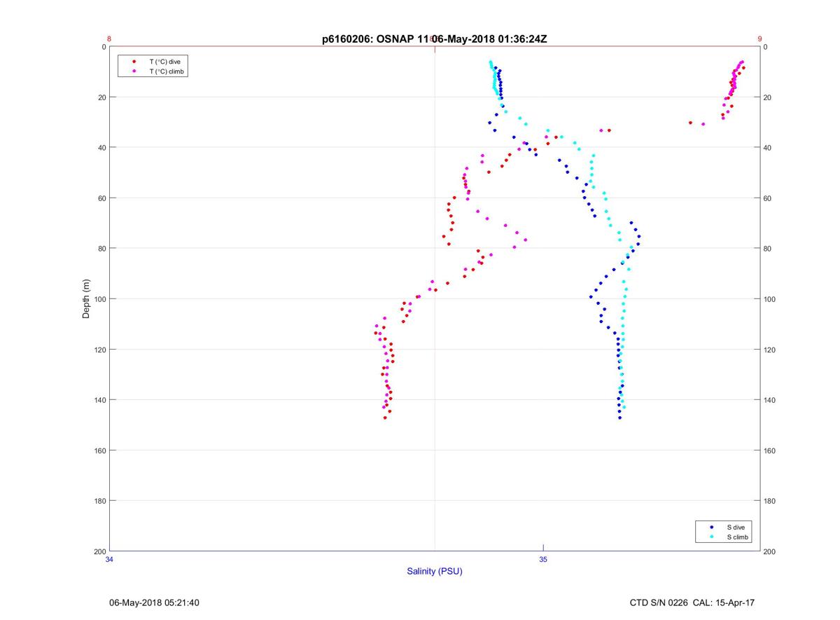This screenshot has width=840, height=620.
Task: Select the 'T (°C) climb' legend entry
Action: pos(167,71)
